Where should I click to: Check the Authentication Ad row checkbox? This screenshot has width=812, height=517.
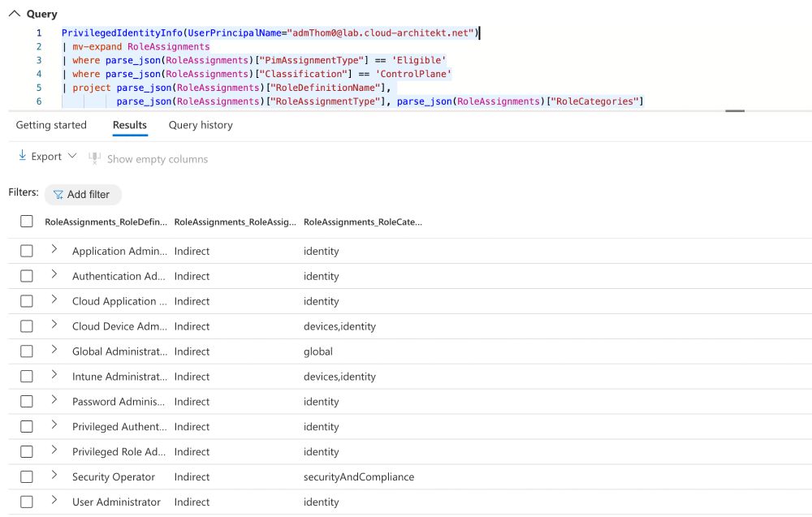click(27, 276)
